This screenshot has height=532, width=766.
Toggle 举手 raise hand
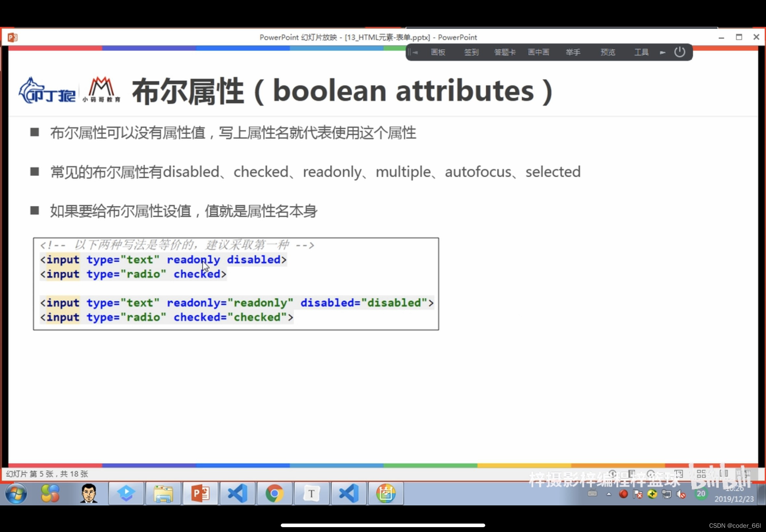point(573,52)
